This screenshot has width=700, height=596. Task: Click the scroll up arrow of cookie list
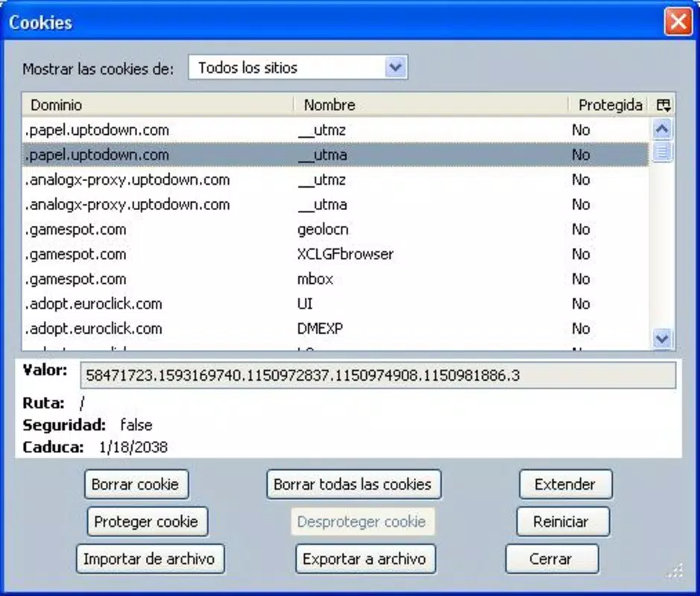pos(661,130)
